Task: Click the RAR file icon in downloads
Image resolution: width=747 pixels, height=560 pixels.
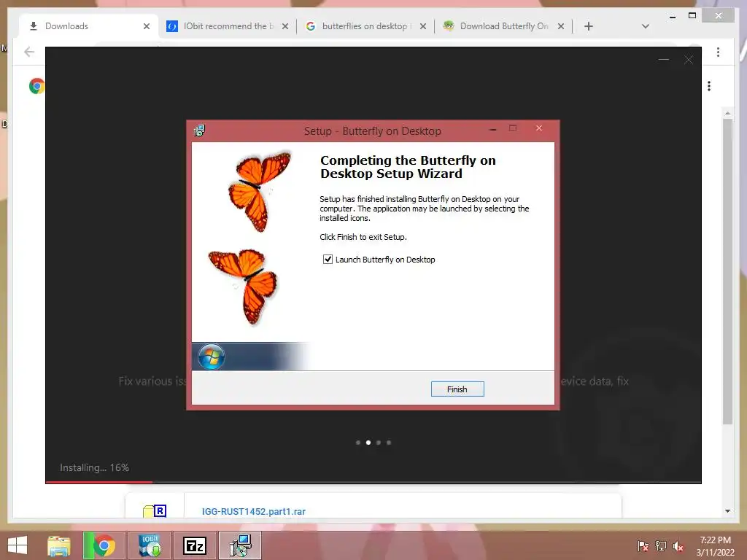Action: click(155, 511)
